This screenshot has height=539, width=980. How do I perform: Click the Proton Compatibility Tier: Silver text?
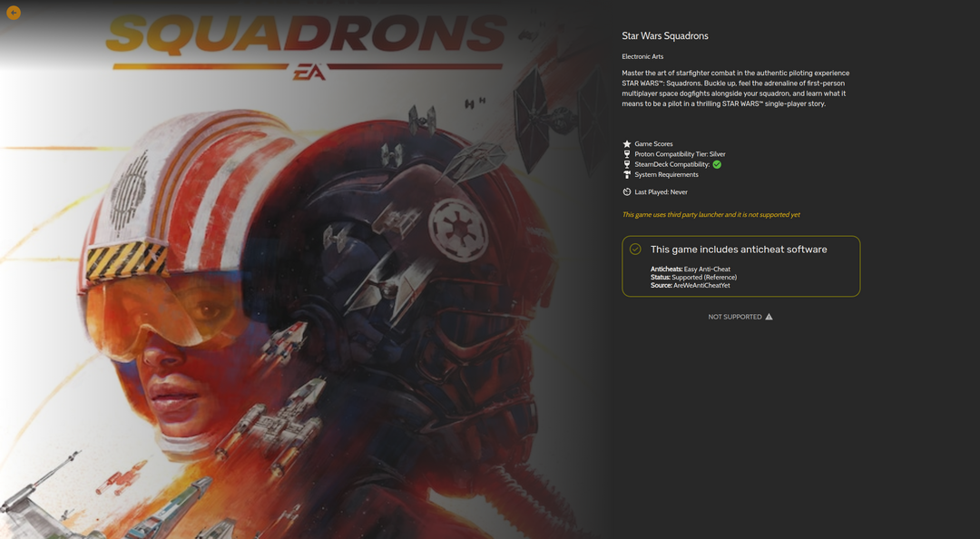[680, 154]
